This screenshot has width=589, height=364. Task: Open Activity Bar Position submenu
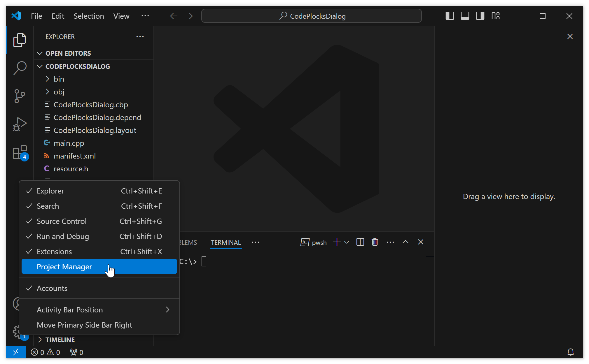99,310
